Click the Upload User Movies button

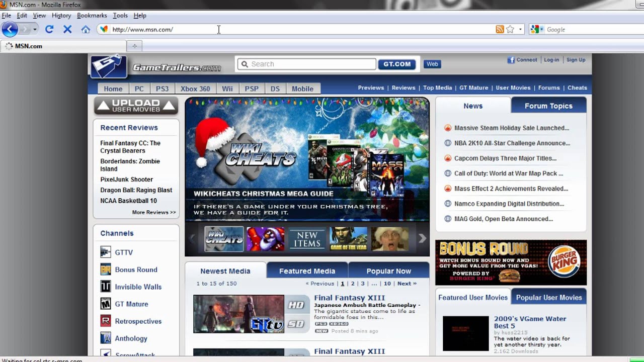136,106
